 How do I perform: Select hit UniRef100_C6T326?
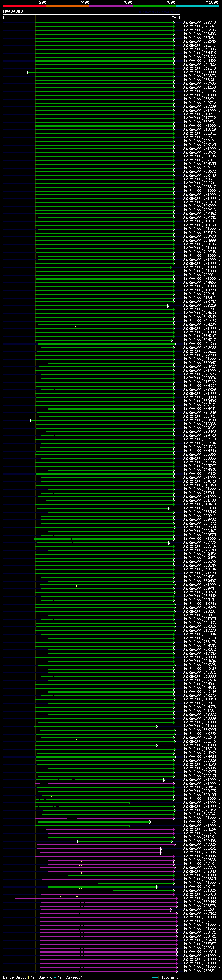point(199,891)
